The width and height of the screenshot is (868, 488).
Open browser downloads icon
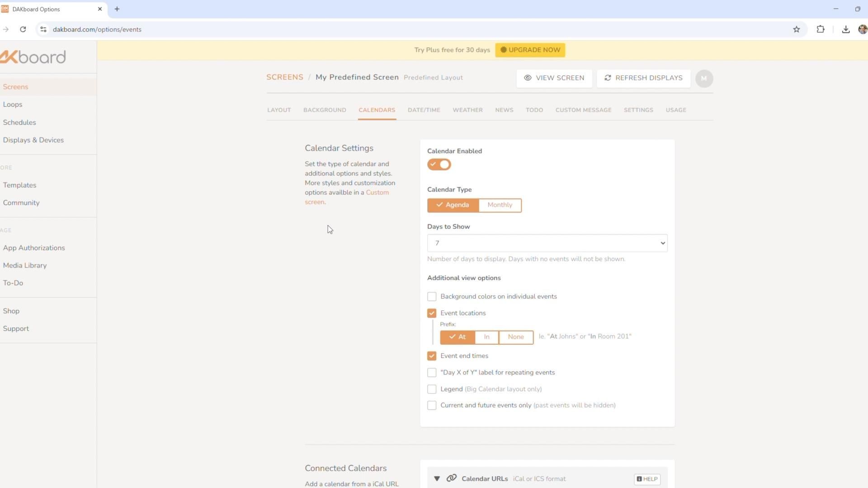click(845, 29)
